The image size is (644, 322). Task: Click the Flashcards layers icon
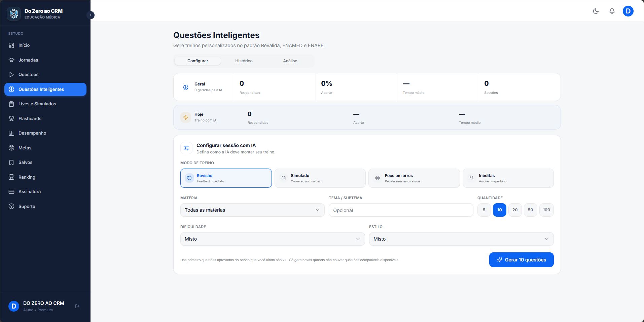coord(11,118)
